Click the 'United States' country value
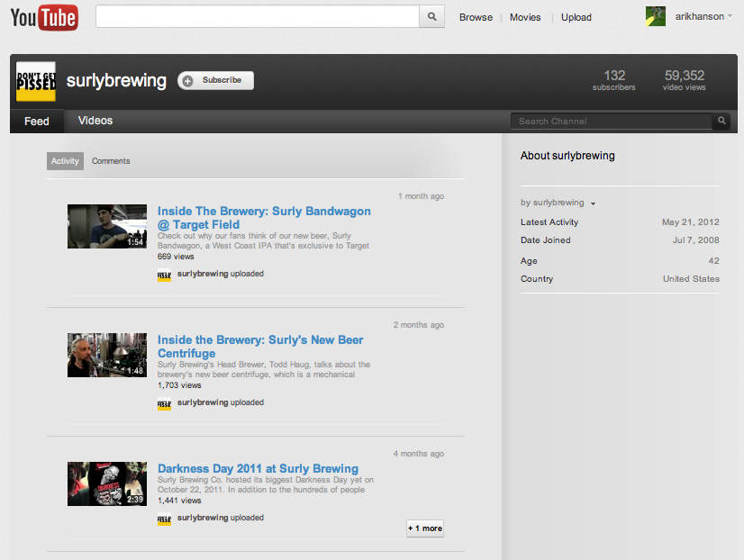The image size is (744, 560). (x=691, y=279)
